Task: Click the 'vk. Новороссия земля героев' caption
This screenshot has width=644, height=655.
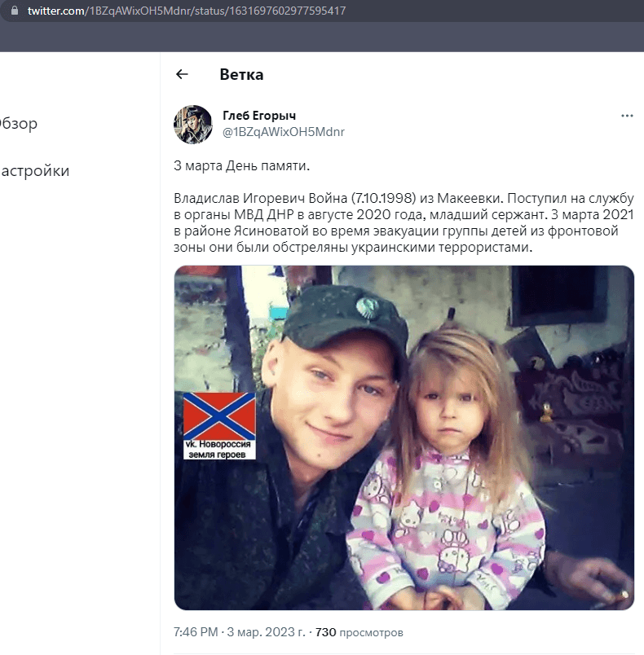Action: 218,449
